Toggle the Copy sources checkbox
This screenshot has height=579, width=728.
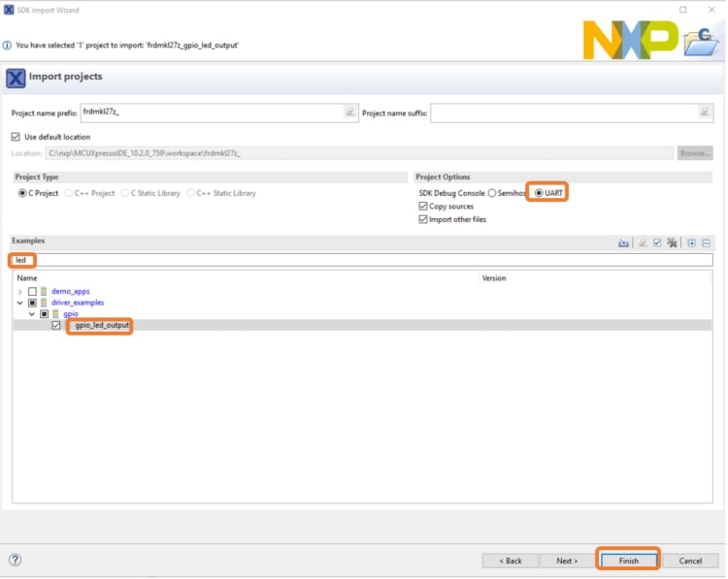422,207
